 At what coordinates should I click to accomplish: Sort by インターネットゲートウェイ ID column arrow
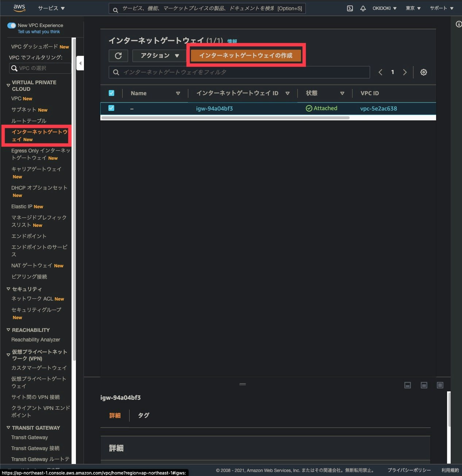[x=288, y=93]
